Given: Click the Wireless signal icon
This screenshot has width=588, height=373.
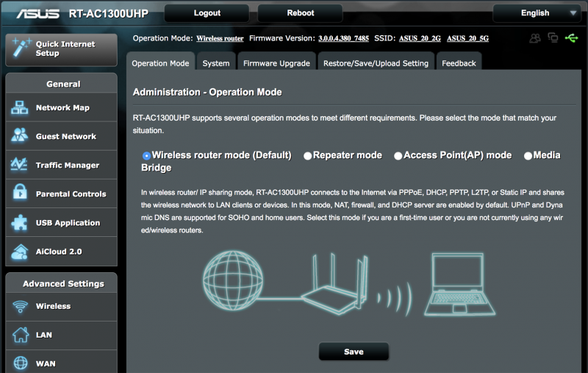Looking at the screenshot, I should tap(21, 306).
